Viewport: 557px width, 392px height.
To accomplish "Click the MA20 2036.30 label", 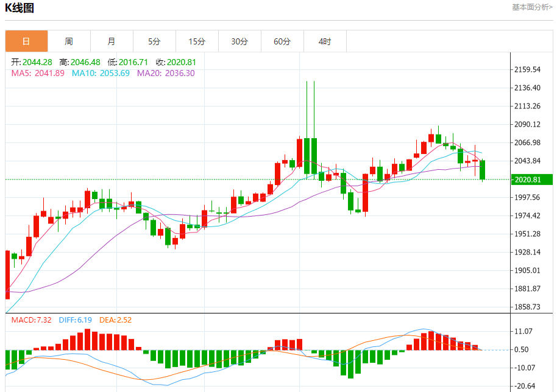I will click(x=166, y=73).
